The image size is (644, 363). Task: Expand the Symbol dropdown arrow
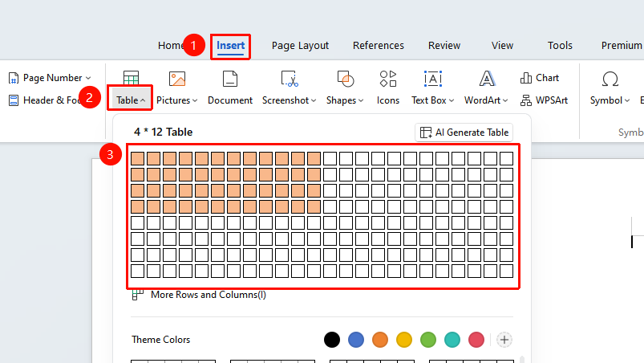click(x=626, y=100)
